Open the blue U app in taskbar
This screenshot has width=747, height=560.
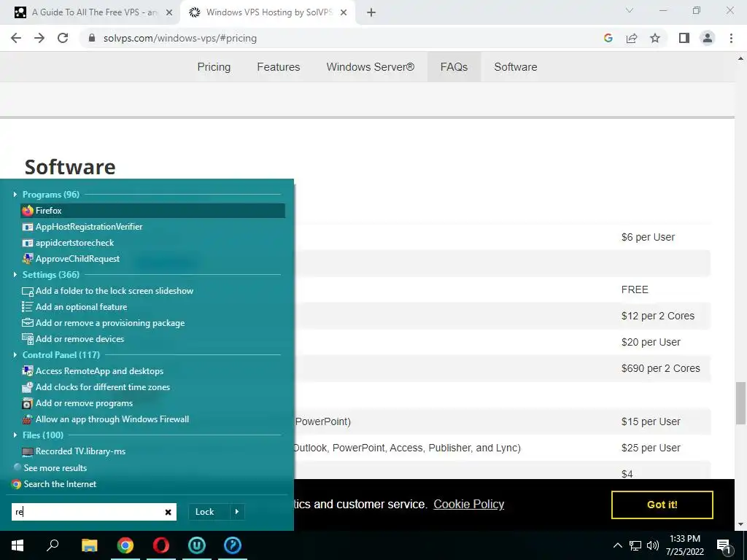pos(197,545)
